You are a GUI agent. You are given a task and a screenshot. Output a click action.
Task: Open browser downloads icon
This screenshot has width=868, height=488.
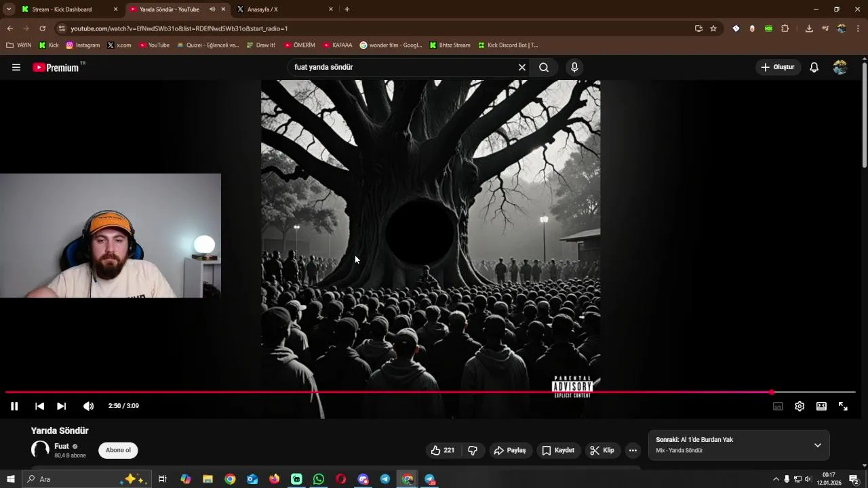809,28
